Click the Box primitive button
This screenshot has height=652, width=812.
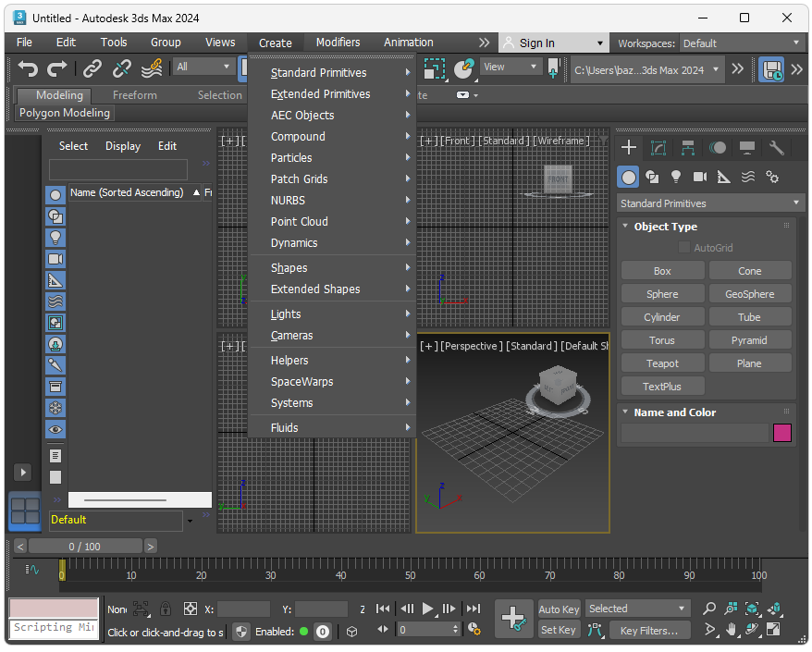click(x=662, y=271)
